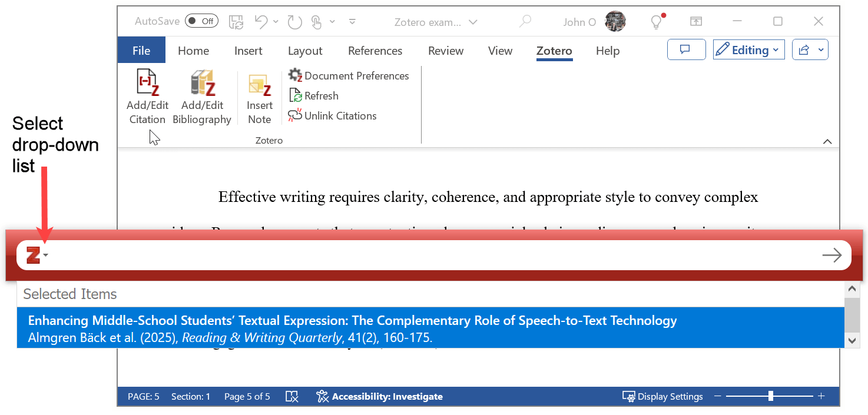Undo the last action

261,21
